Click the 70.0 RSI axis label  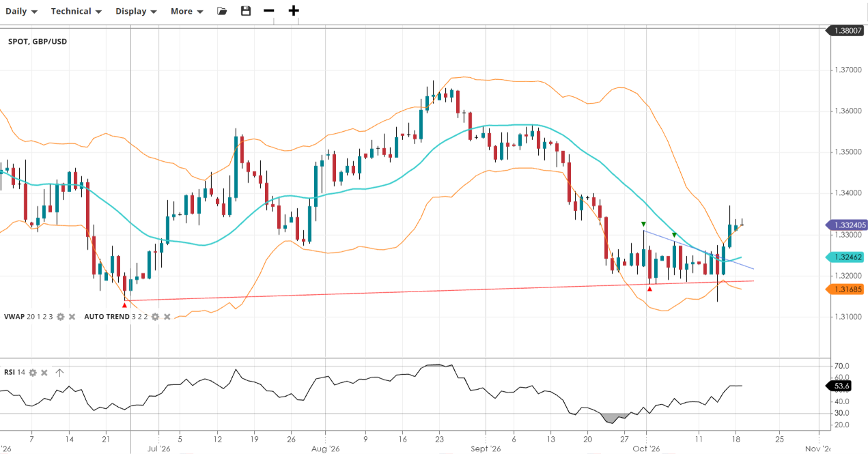click(842, 366)
